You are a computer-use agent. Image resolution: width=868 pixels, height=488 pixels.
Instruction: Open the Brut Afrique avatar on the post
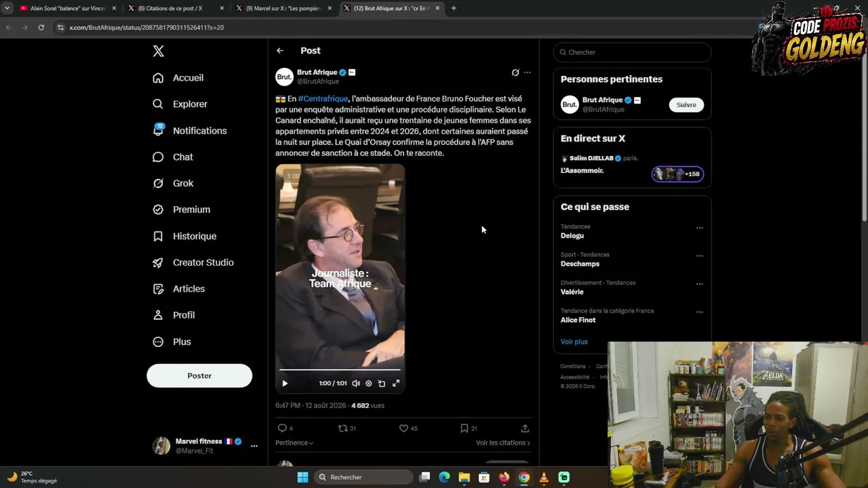pyautogui.click(x=284, y=77)
